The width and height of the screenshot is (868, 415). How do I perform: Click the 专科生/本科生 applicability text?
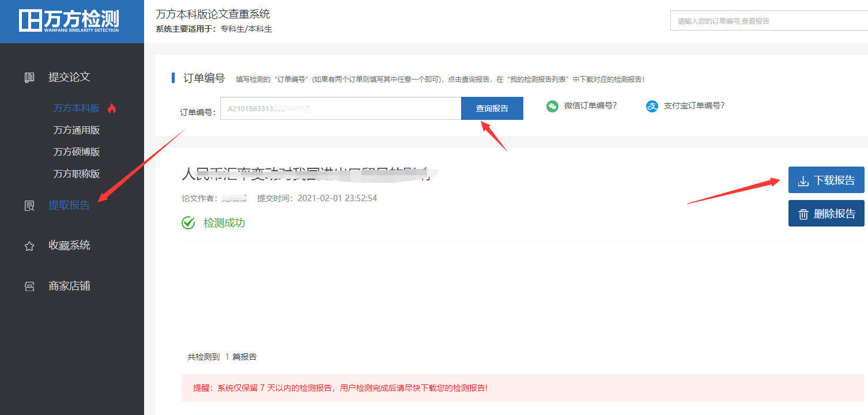(x=246, y=29)
